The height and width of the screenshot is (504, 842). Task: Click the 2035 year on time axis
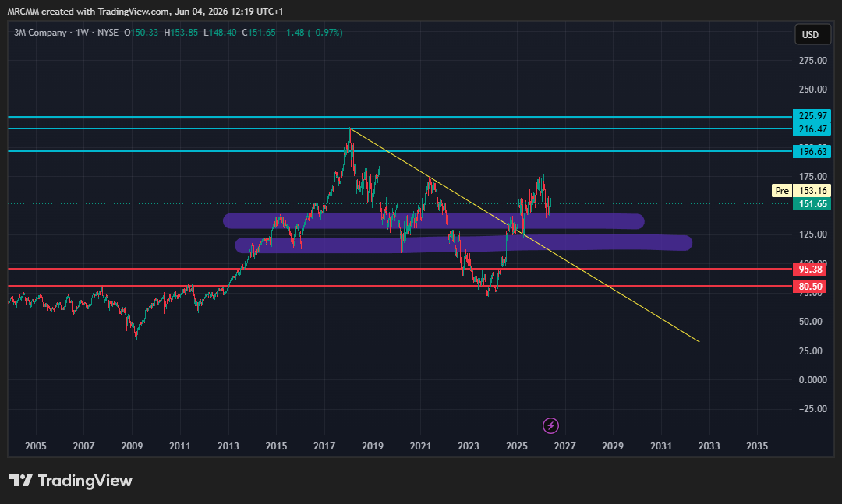(x=757, y=446)
